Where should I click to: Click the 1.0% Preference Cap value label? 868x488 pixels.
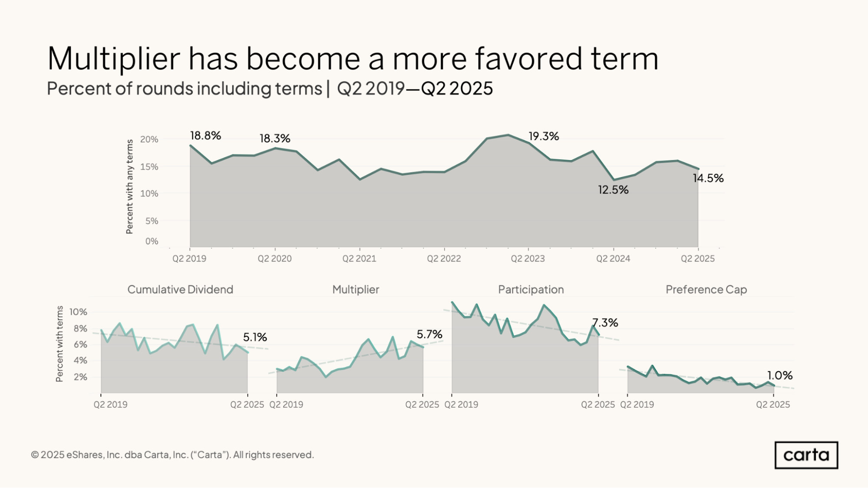click(780, 375)
